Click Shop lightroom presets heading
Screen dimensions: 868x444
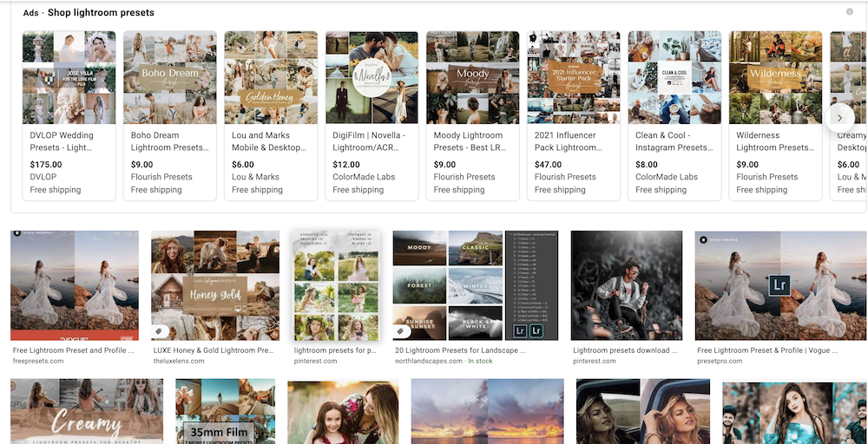tap(101, 12)
